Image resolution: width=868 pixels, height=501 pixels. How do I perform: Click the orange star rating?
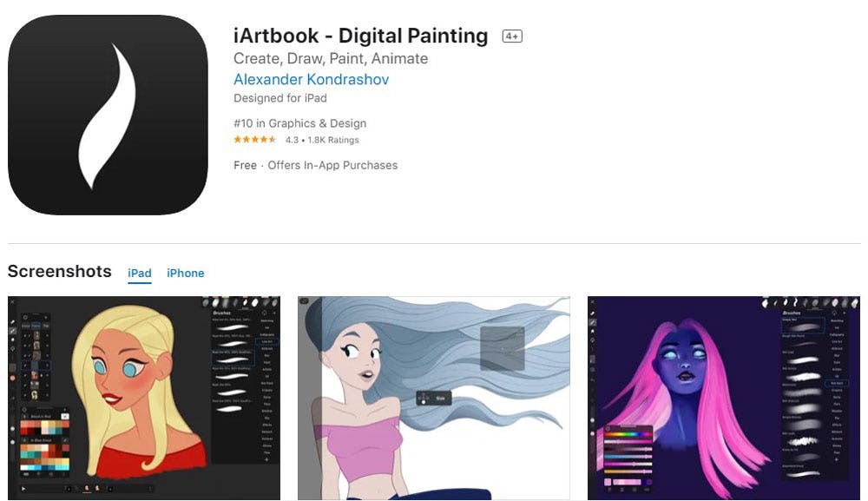point(254,140)
